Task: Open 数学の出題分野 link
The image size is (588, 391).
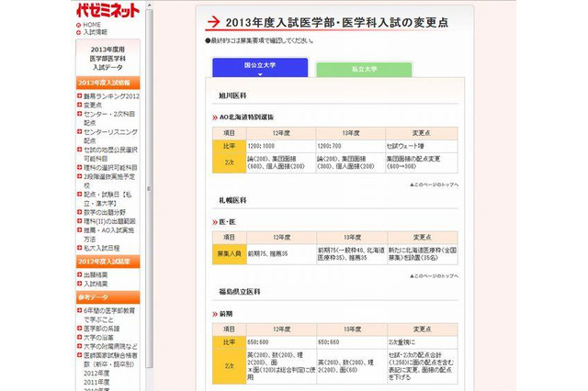Action: click(105, 212)
